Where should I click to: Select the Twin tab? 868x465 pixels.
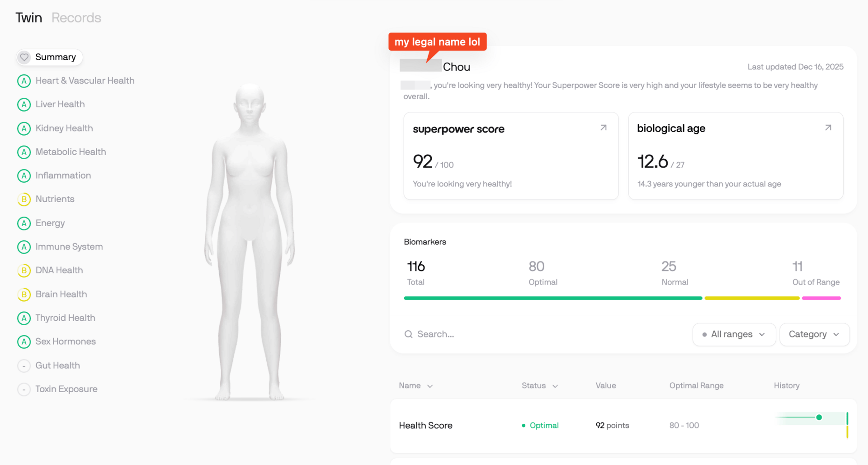pos(29,18)
